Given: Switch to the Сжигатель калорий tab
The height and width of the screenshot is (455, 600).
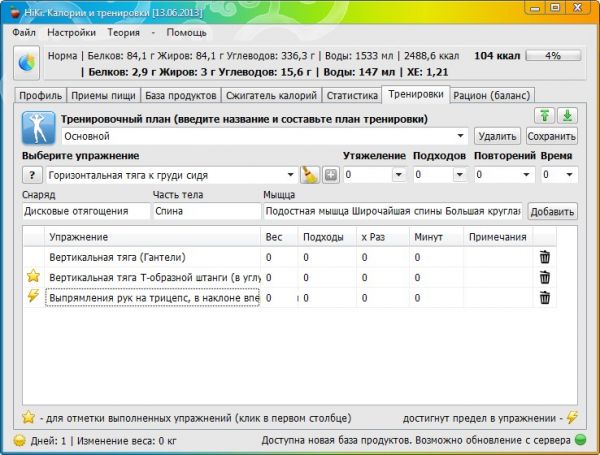Looking at the screenshot, I should coord(271,96).
